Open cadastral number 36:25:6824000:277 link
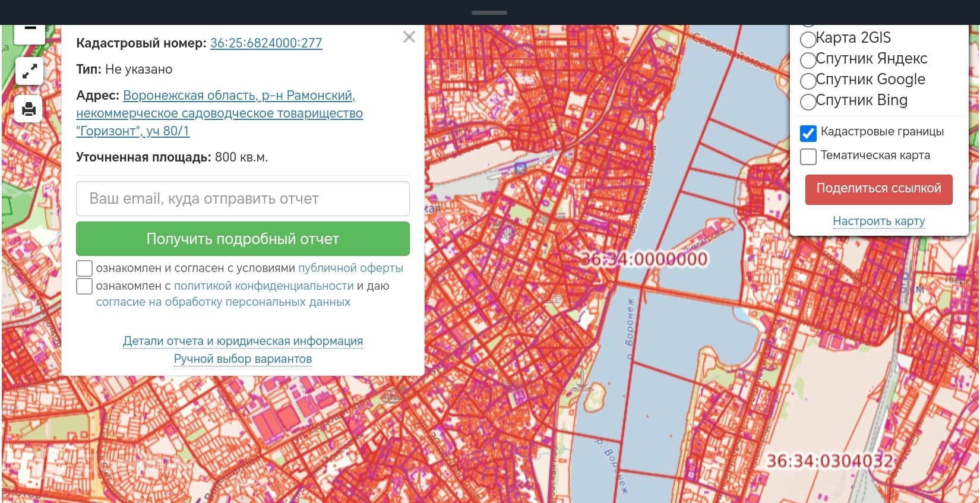980x503 pixels. tap(266, 43)
